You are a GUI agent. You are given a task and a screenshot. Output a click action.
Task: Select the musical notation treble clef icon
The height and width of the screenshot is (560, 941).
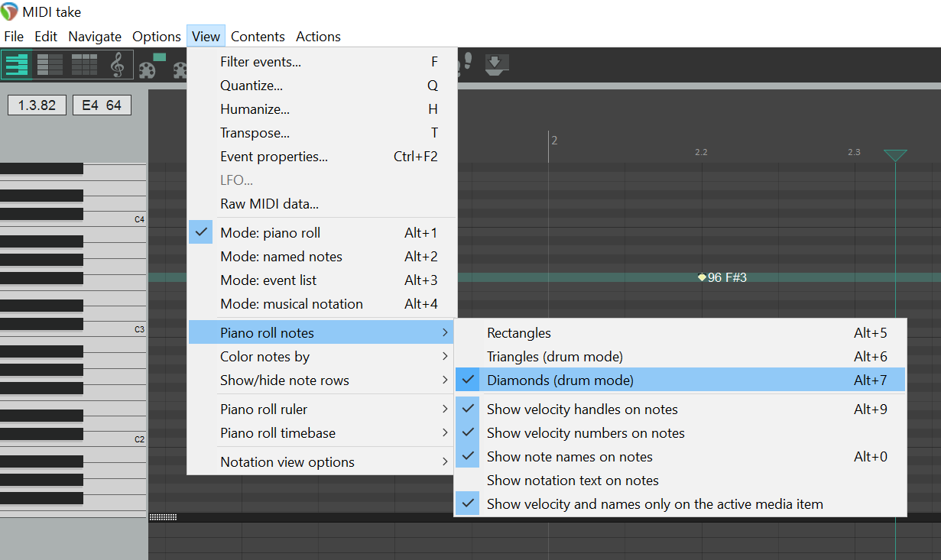tap(117, 65)
